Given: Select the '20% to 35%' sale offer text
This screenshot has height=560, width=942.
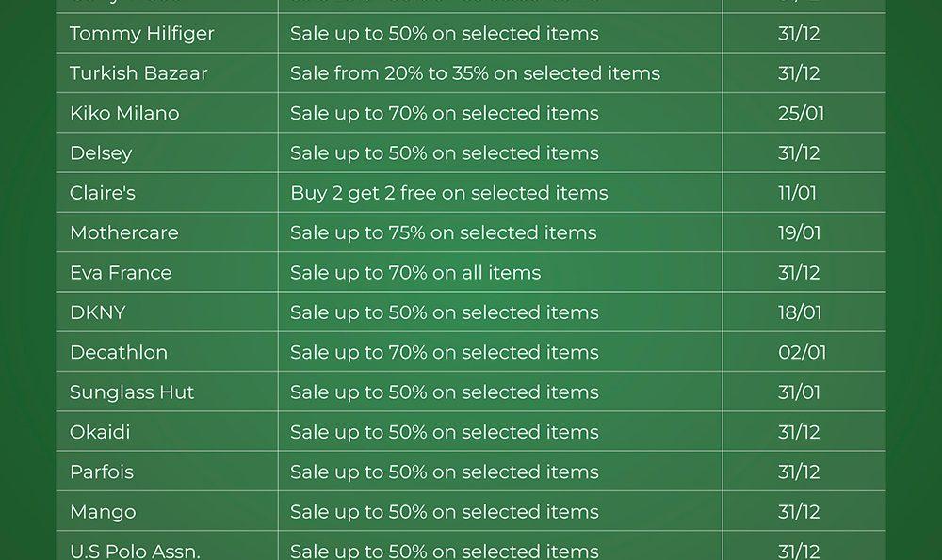Looking at the screenshot, I should coord(475,73).
